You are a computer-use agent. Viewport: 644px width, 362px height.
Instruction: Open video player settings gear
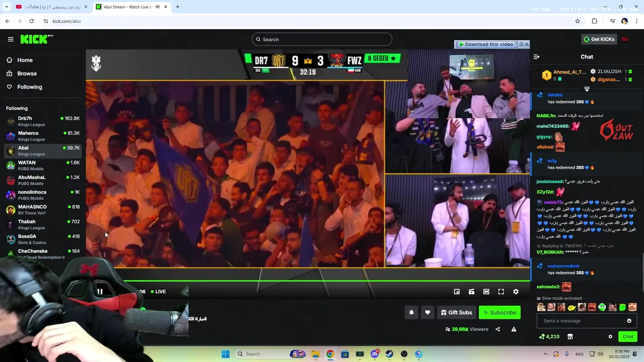click(516, 292)
